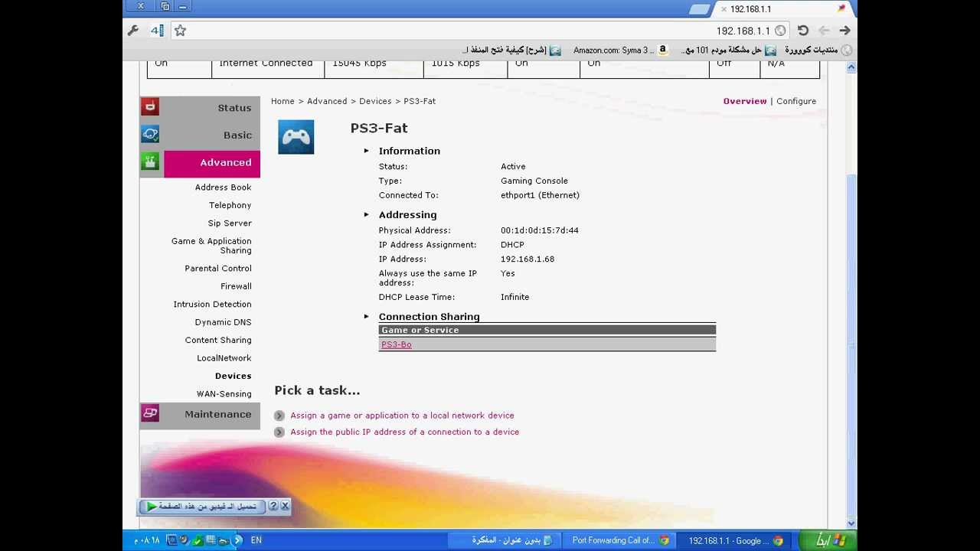Switch to the 192.168.1.1 - Google taskbar item
The image size is (980, 551).
coord(735,540)
